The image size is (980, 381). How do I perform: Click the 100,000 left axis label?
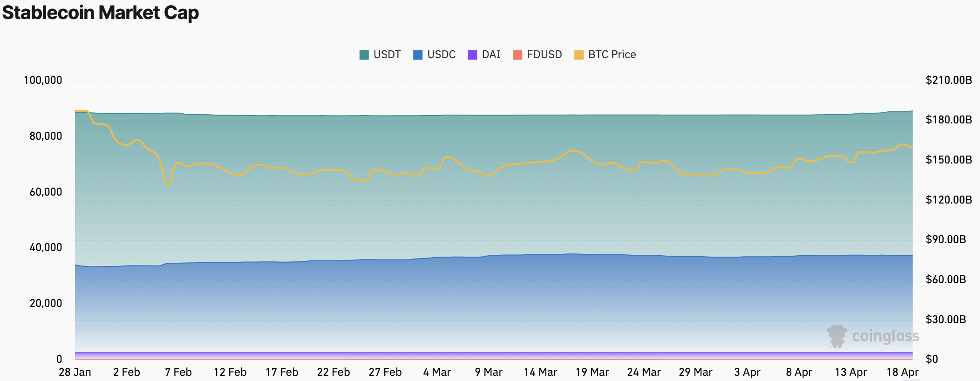43,80
